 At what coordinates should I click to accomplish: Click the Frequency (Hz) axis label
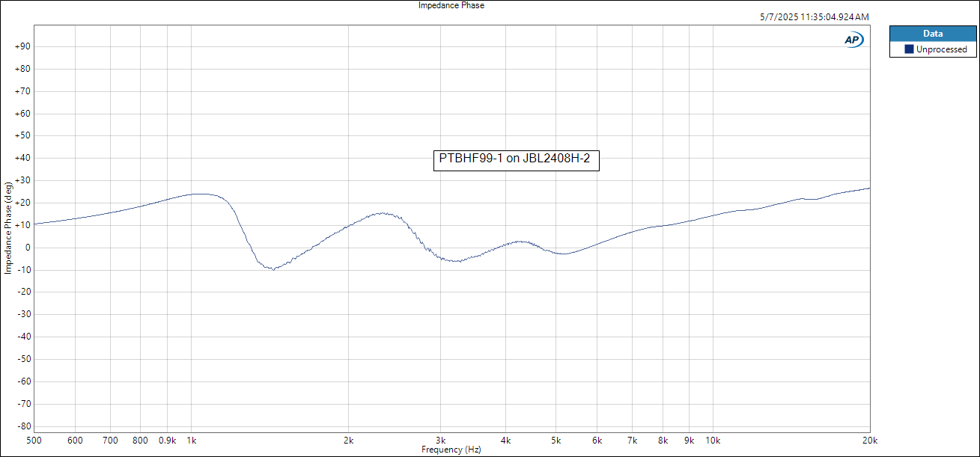coord(451,450)
